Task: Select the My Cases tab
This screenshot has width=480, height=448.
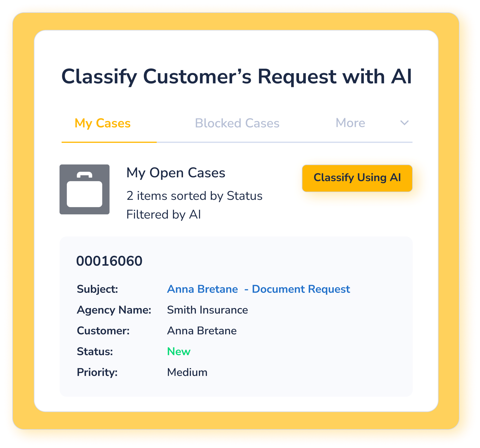Action: 102,123
